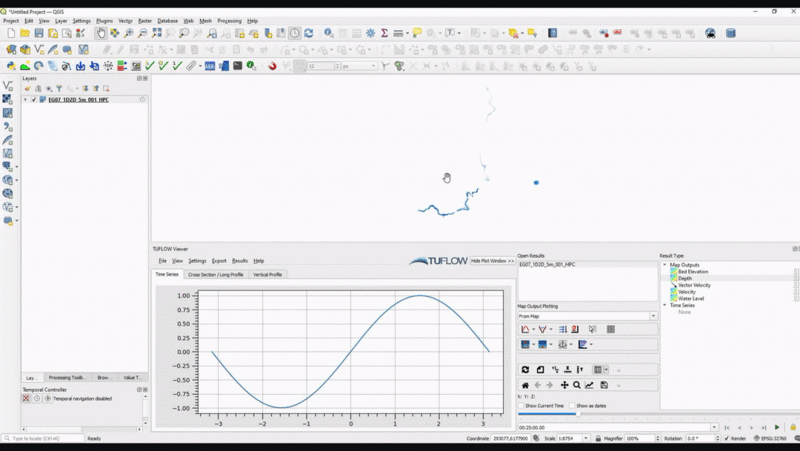
Task: Save the project with the floppy icon
Action: pyautogui.click(x=39, y=33)
